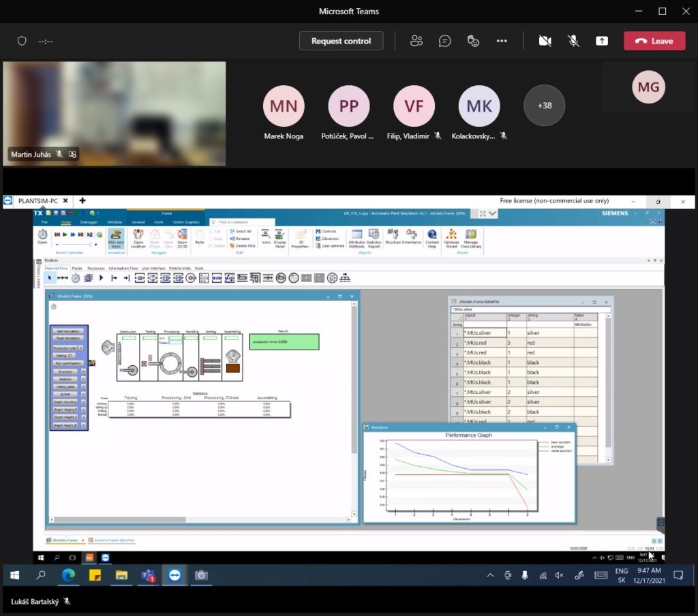The width and height of the screenshot is (698, 616).
Task: Select the Drain object in Toolbox
Action: 126,278
